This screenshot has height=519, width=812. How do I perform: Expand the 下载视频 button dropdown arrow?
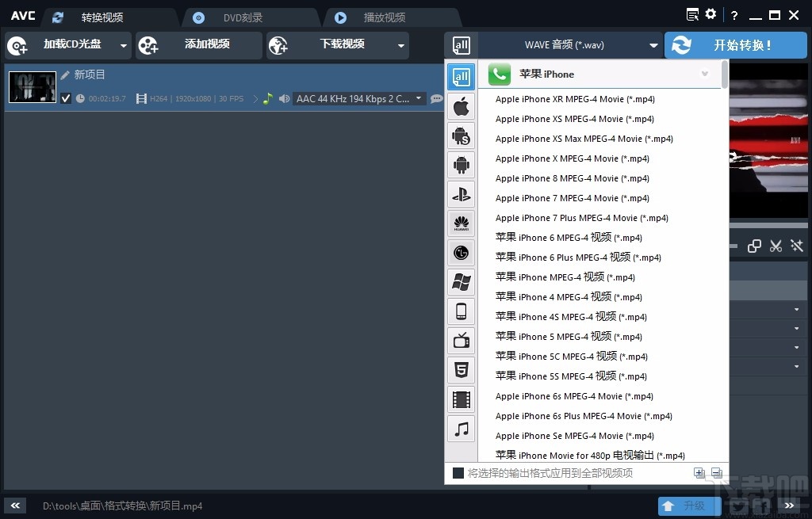pyautogui.click(x=400, y=45)
